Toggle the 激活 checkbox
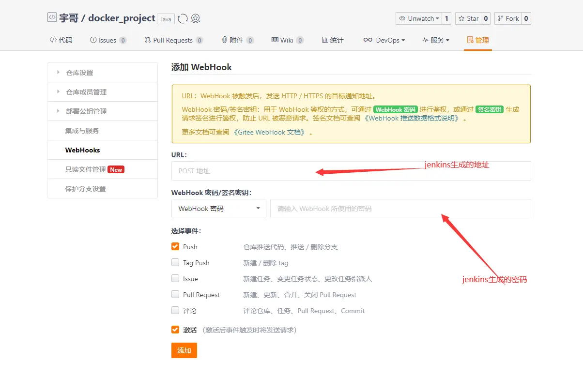This screenshot has width=583, height=392. pos(175,330)
